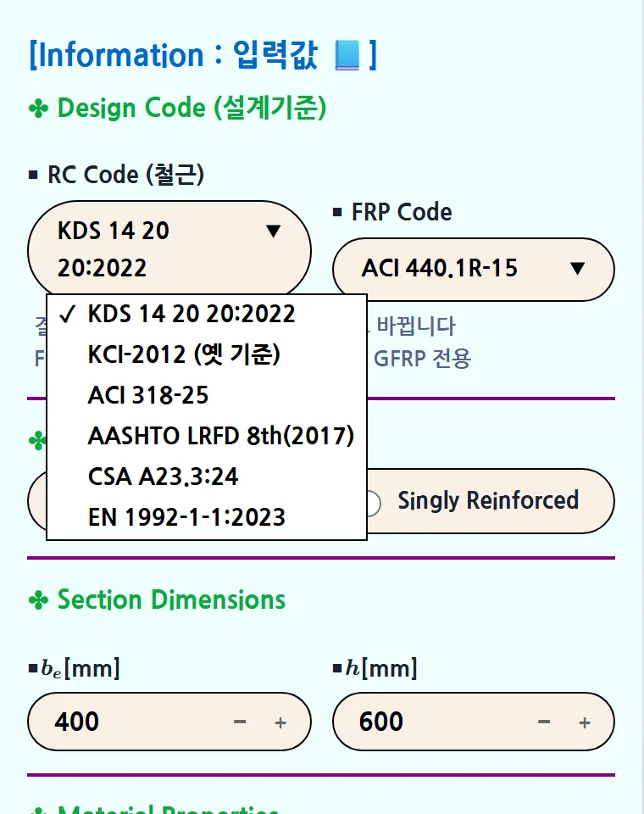The image size is (644, 814).
Task: Click the clover icon beside Design Code
Action: pos(38,109)
